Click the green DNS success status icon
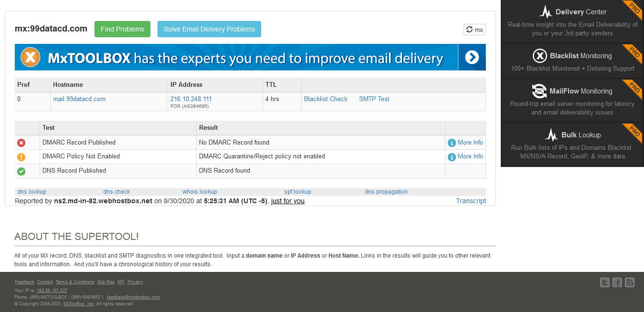The image size is (644, 312). (x=21, y=171)
